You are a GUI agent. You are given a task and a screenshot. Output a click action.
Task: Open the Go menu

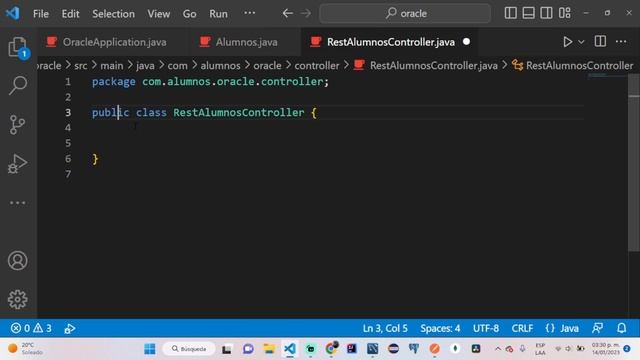[x=189, y=14]
